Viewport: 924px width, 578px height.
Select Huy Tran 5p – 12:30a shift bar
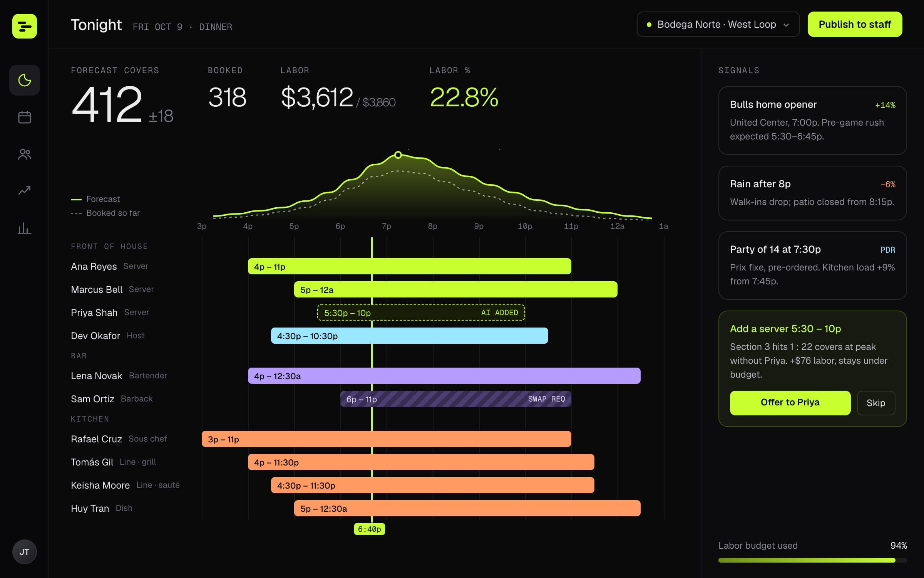[x=467, y=508]
